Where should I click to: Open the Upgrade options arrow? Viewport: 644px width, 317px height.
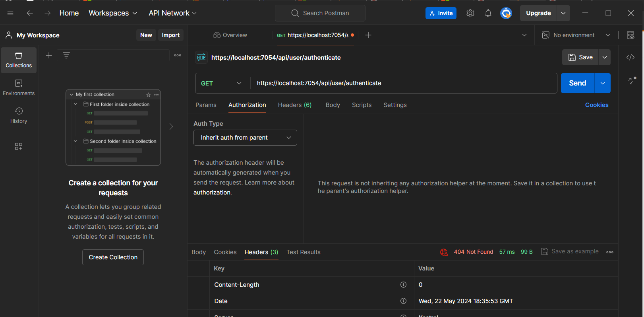[563, 13]
